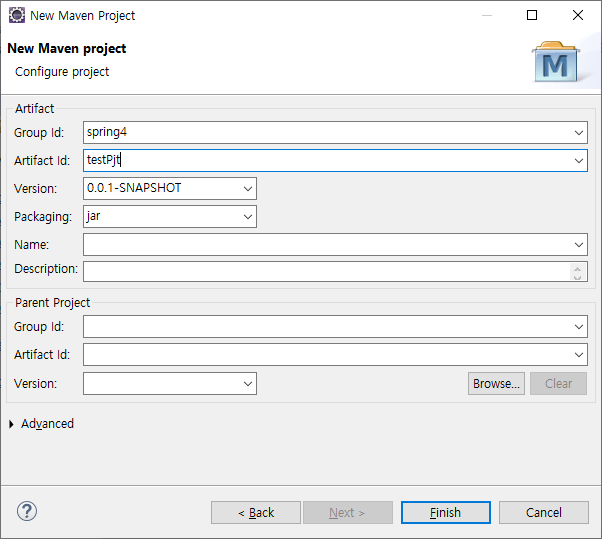The image size is (602, 539).
Task: Click the help question mark icon
Action: (27, 511)
